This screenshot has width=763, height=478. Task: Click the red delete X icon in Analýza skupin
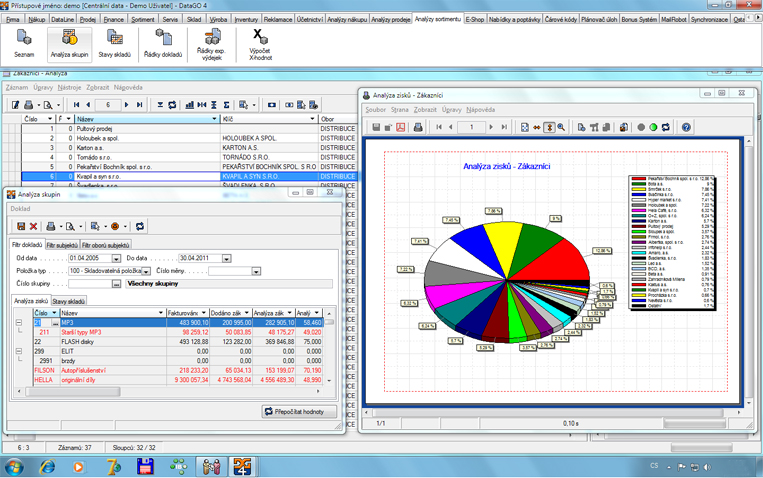pos(33,226)
